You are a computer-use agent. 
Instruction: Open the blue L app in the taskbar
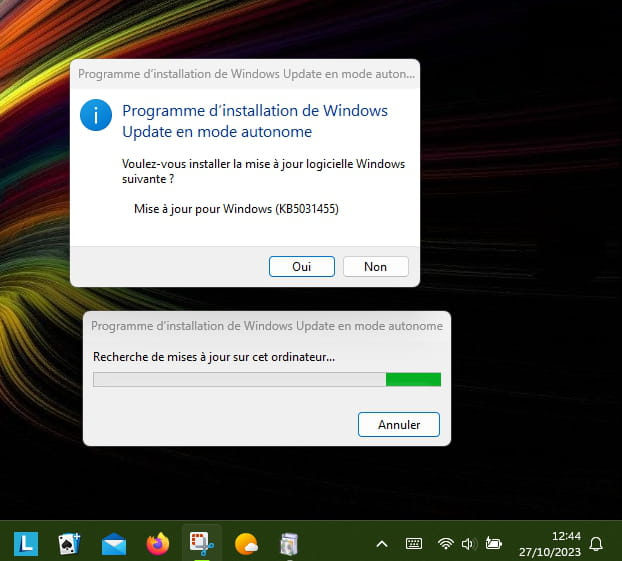26,544
